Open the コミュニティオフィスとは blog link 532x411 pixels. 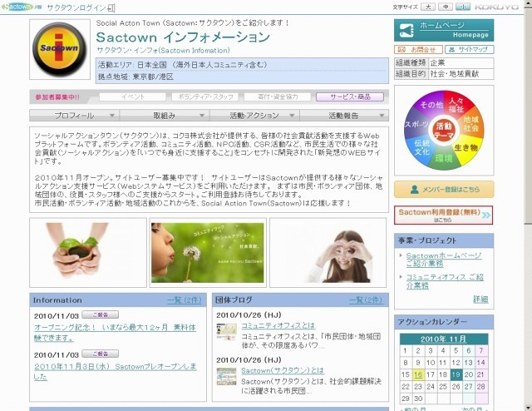tap(278, 325)
